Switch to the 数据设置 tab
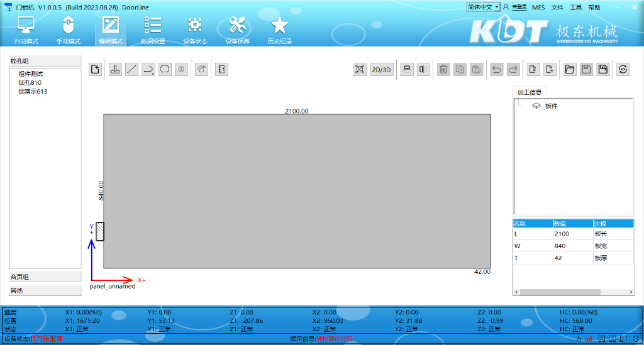 [153, 30]
